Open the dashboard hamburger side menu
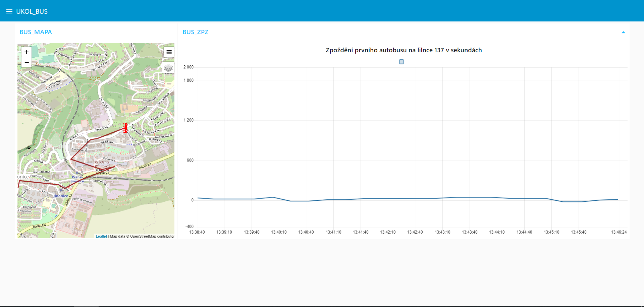The width and height of the screenshot is (644, 307). [x=9, y=11]
